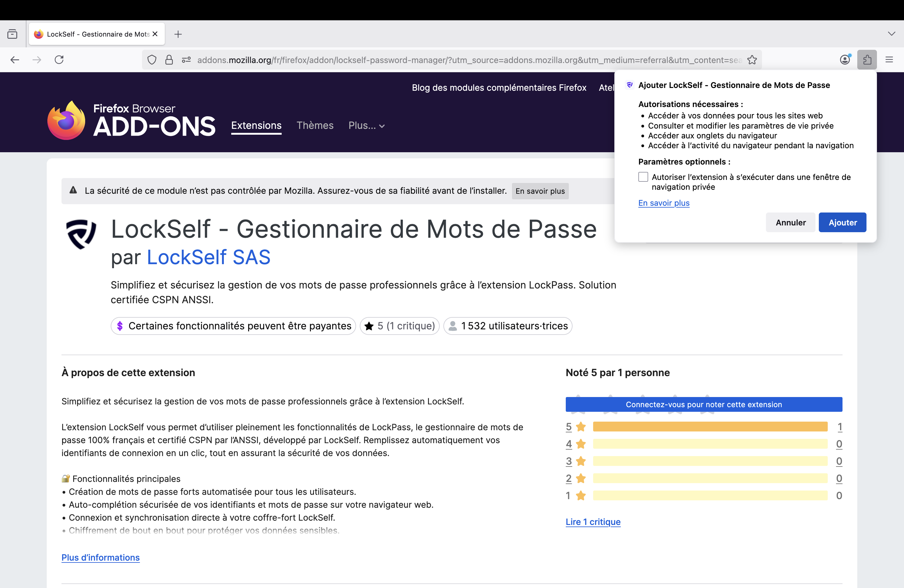Cancel installation with Annuler
The image size is (904, 588).
point(791,223)
